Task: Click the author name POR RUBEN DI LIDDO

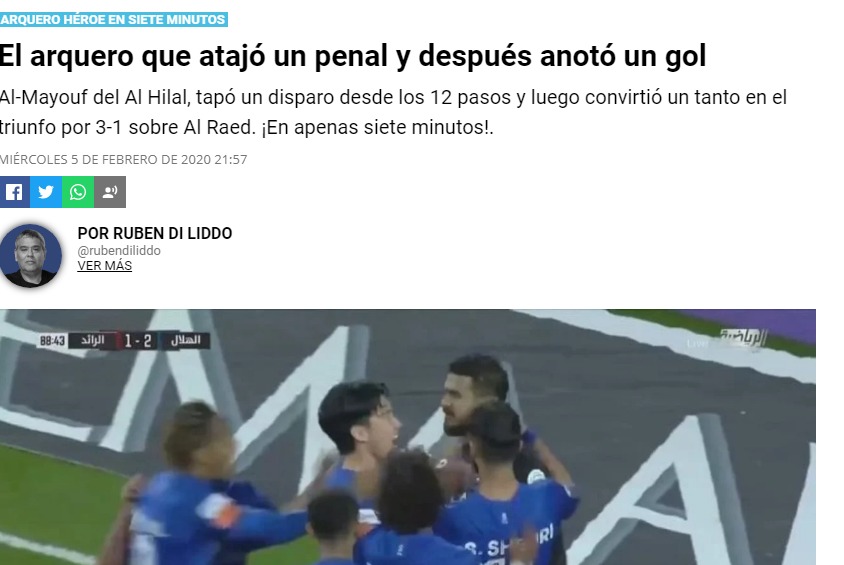Action: click(155, 233)
